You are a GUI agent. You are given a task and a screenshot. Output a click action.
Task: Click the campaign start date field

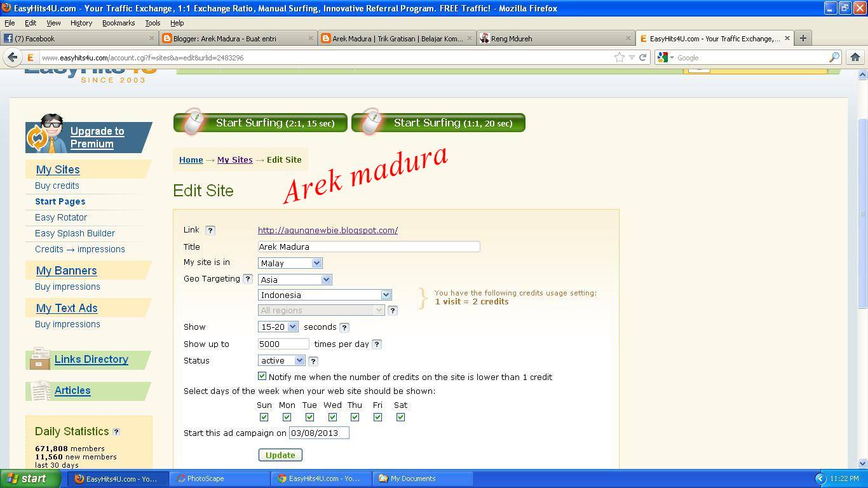pyautogui.click(x=319, y=433)
